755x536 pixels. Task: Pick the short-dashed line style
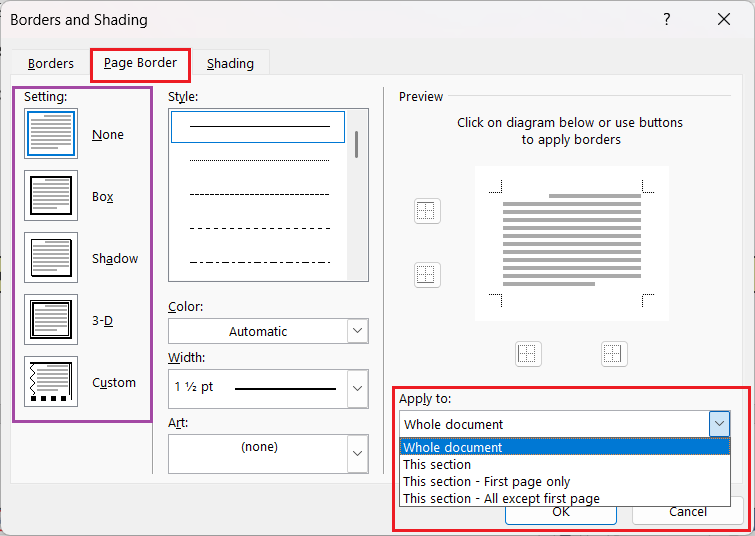(259, 195)
